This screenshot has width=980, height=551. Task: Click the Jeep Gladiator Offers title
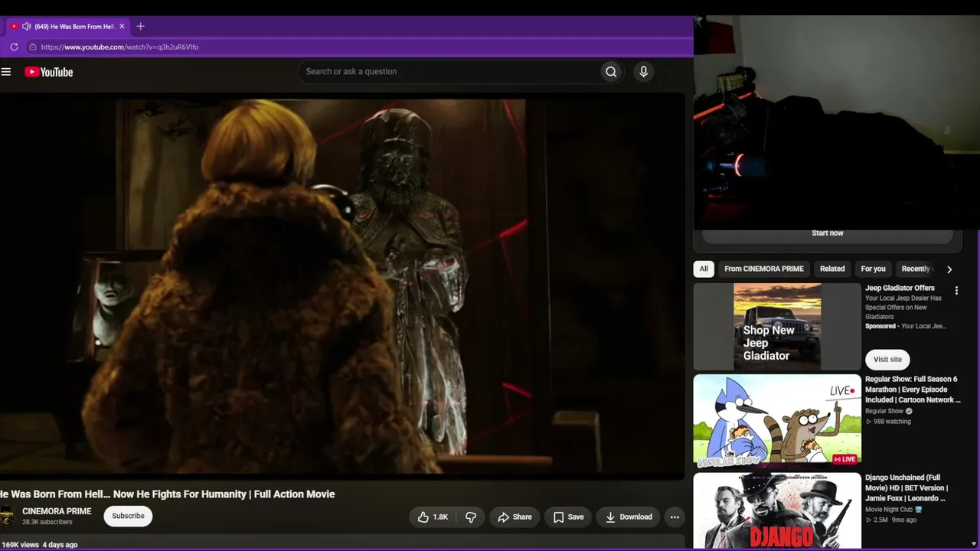point(900,289)
